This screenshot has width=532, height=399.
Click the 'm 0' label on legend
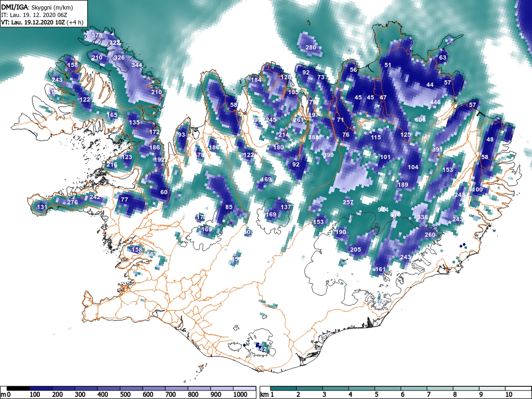click(x=6, y=394)
